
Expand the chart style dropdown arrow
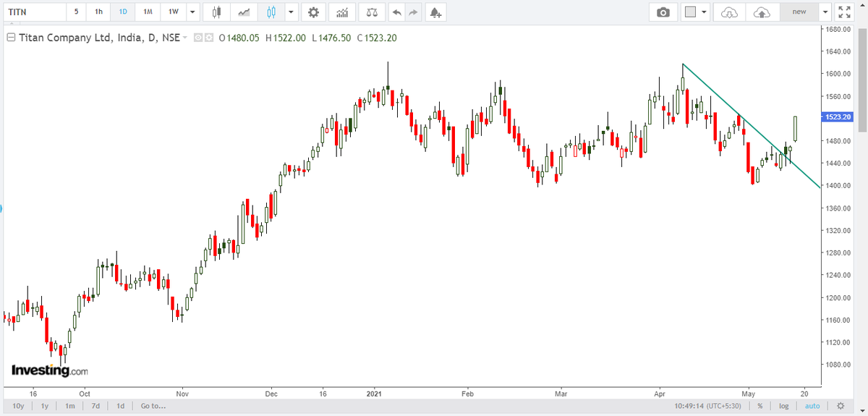point(291,12)
